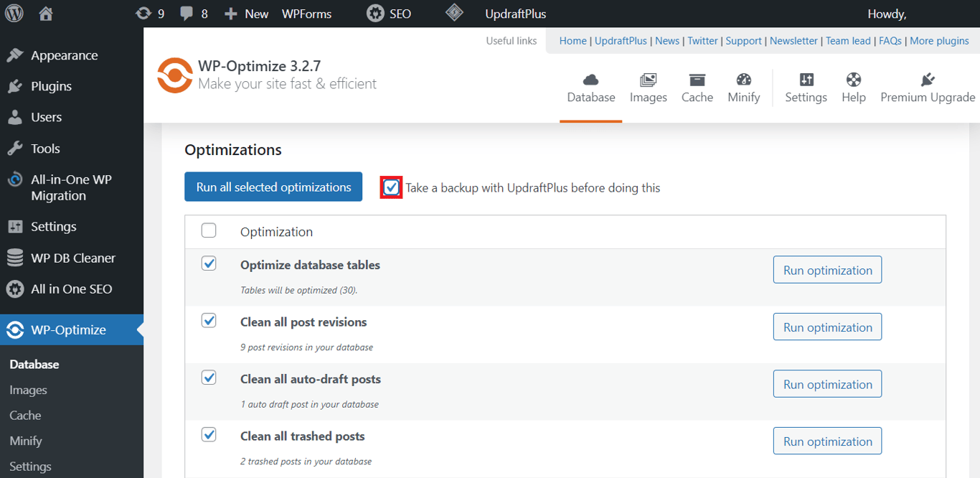Viewport: 980px width, 478px height.
Task: Open the Newsletter link in useful links
Action: coord(793,41)
